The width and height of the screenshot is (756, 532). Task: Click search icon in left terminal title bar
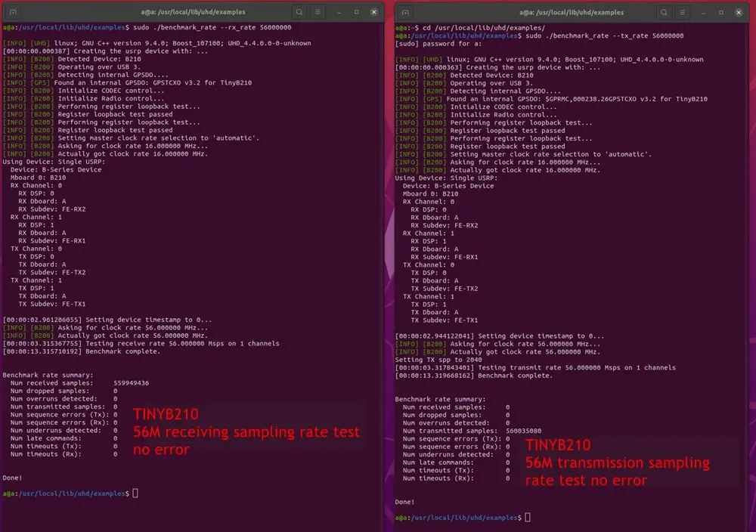[299, 12]
